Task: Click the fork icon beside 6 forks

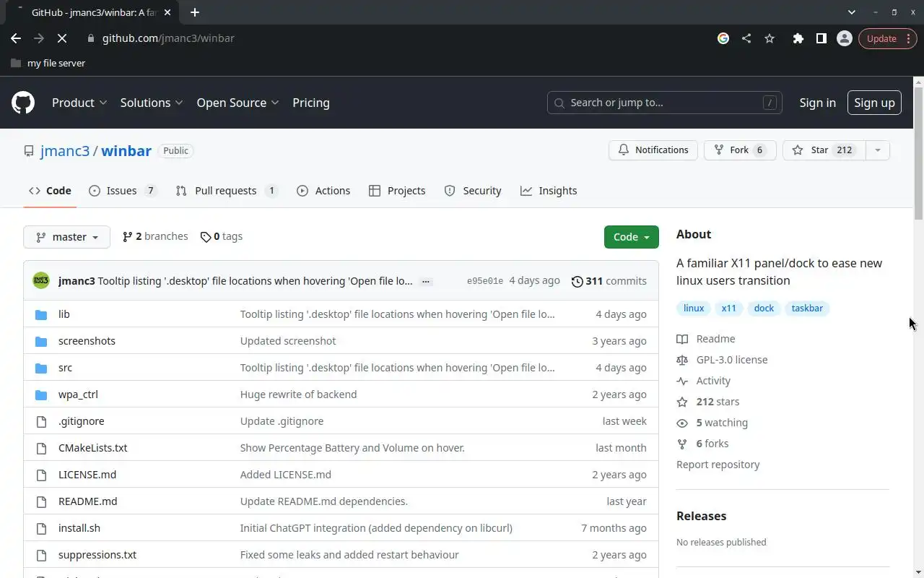Action: [682, 444]
